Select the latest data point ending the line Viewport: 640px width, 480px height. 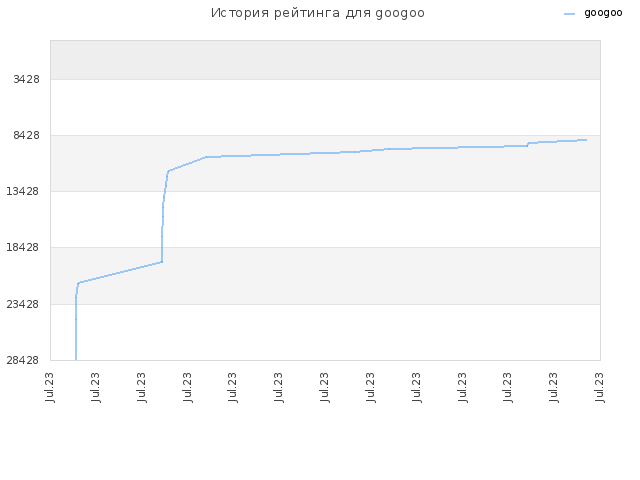tap(586, 140)
